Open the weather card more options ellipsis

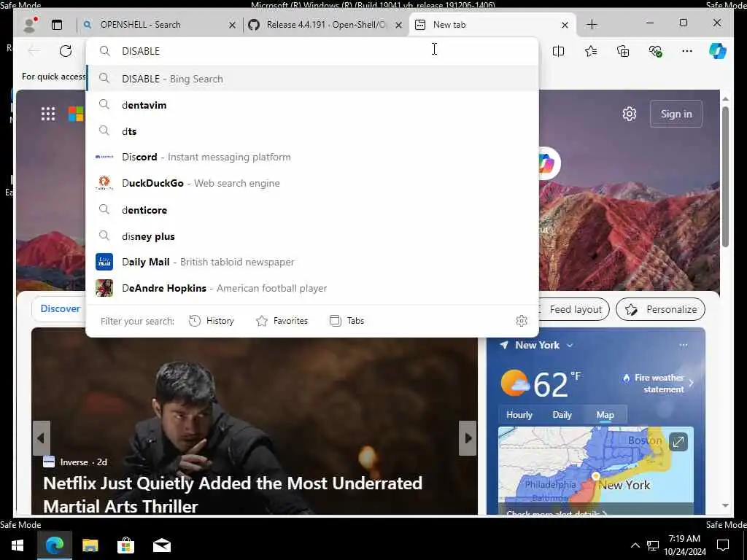[683, 345]
